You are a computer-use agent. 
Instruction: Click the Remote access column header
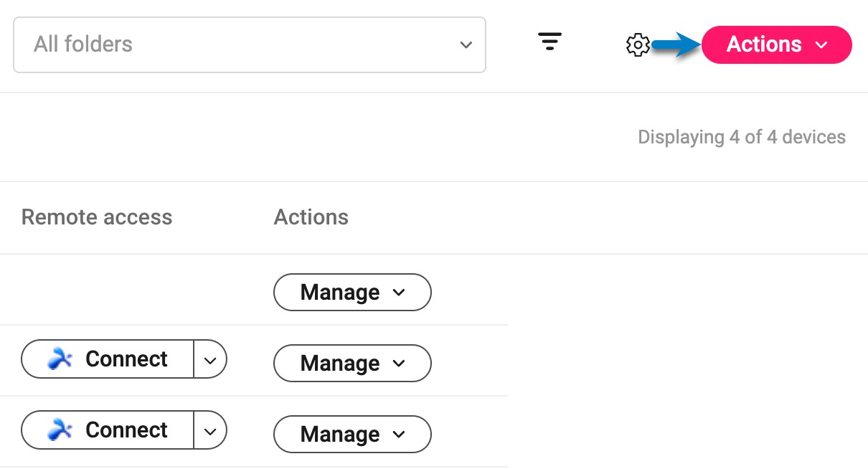click(97, 217)
